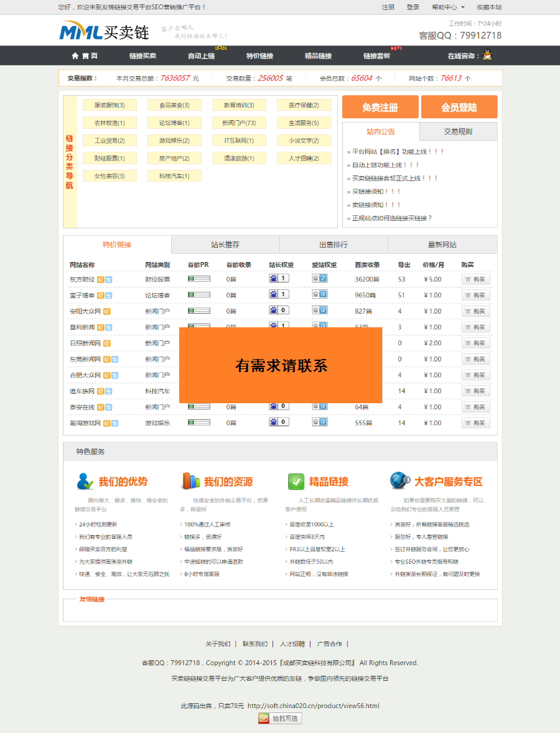Click the 免费注册 button
The image size is (560, 733).
pos(380,107)
